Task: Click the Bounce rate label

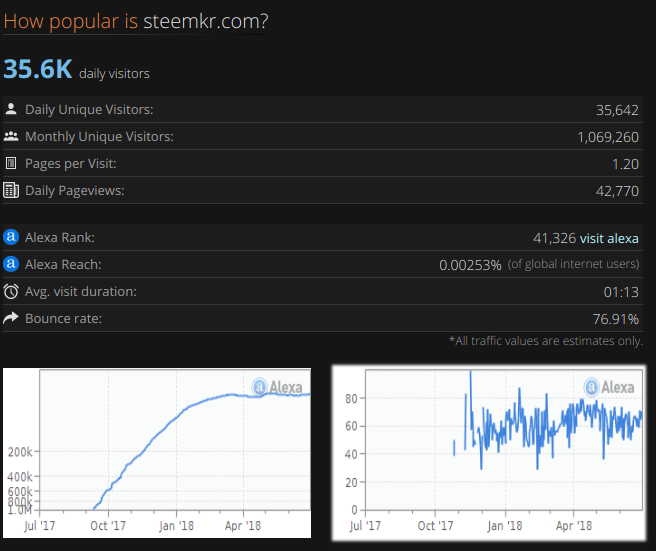Action: 64,318
